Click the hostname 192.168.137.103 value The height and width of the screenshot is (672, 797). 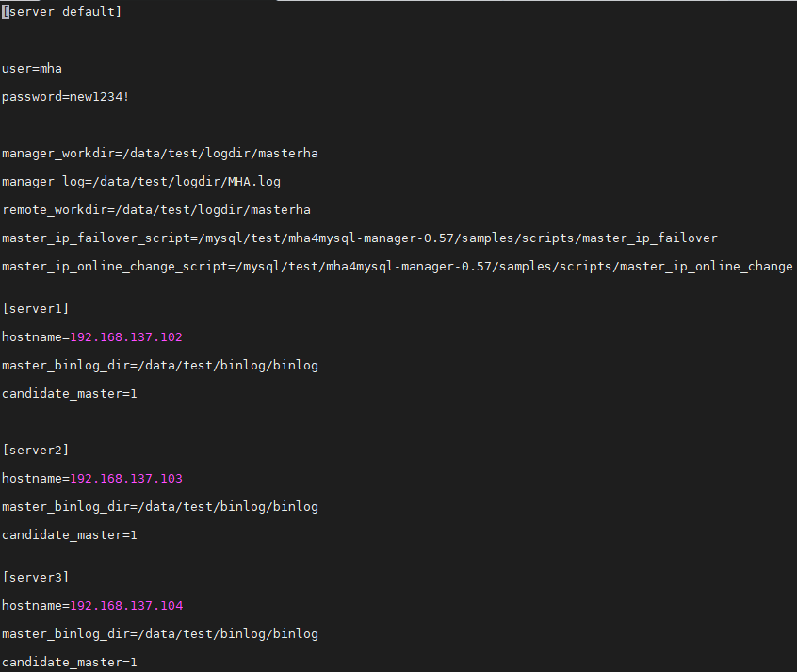[x=126, y=479]
